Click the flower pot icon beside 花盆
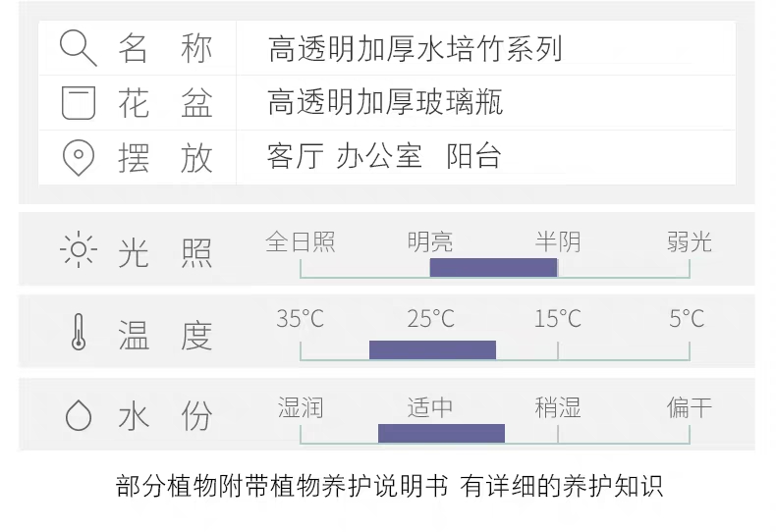This screenshot has height=532, width=776. click(x=79, y=103)
